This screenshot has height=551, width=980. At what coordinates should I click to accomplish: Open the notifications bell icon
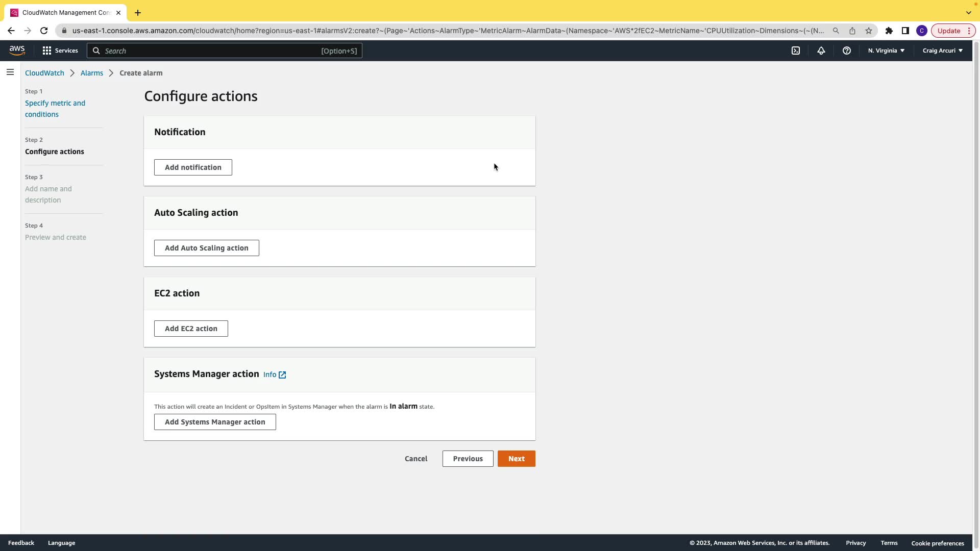(821, 51)
